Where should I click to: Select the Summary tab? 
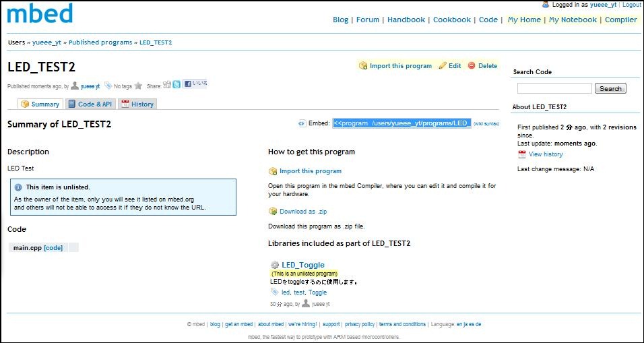click(x=40, y=104)
